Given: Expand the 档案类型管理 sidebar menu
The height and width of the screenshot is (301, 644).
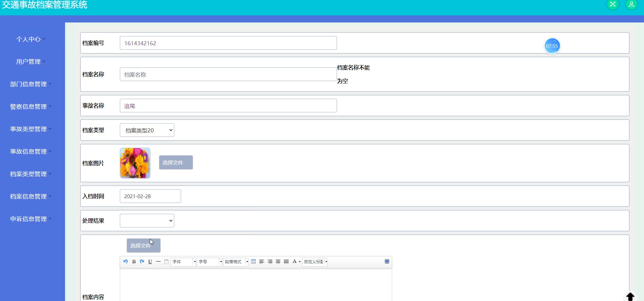Looking at the screenshot, I should pyautogui.click(x=31, y=174).
